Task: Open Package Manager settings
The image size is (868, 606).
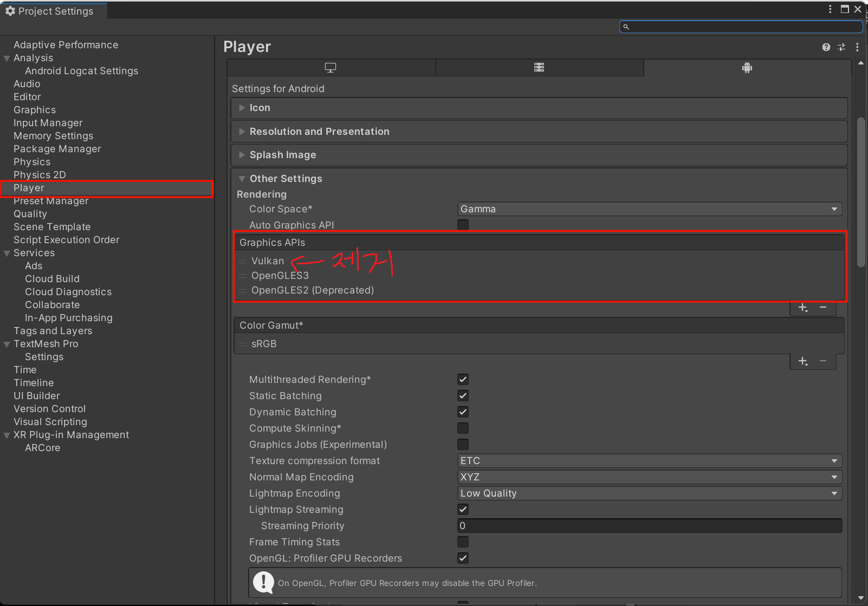Action: pyautogui.click(x=57, y=149)
